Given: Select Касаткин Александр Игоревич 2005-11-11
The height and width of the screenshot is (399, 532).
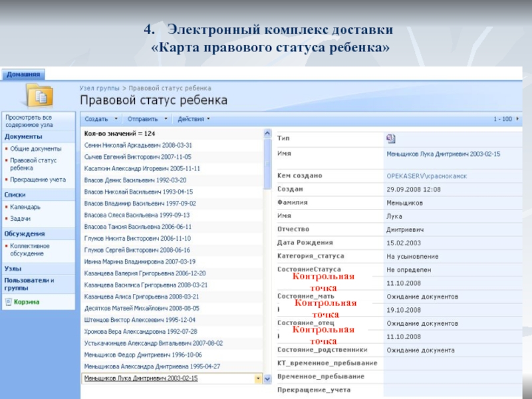Looking at the screenshot, I should [x=142, y=169].
